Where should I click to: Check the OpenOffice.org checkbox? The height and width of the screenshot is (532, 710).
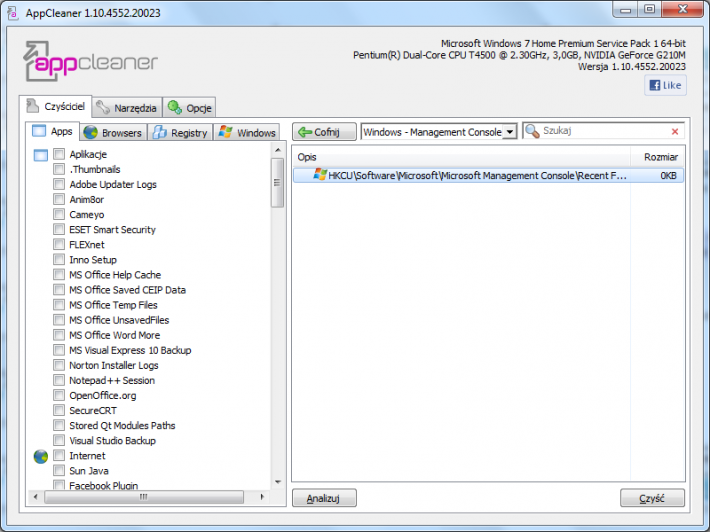tap(59, 395)
